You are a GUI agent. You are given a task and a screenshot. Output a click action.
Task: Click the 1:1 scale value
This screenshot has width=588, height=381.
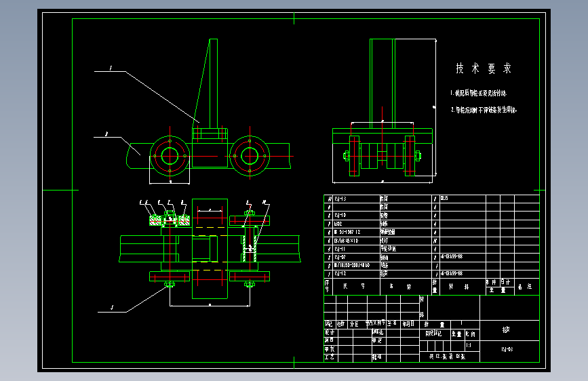469,345
